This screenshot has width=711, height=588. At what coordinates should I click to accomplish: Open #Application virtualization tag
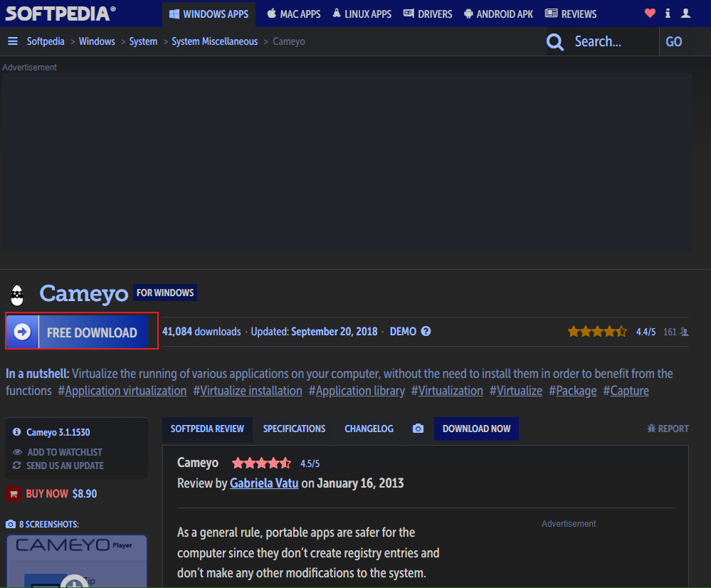(x=122, y=391)
